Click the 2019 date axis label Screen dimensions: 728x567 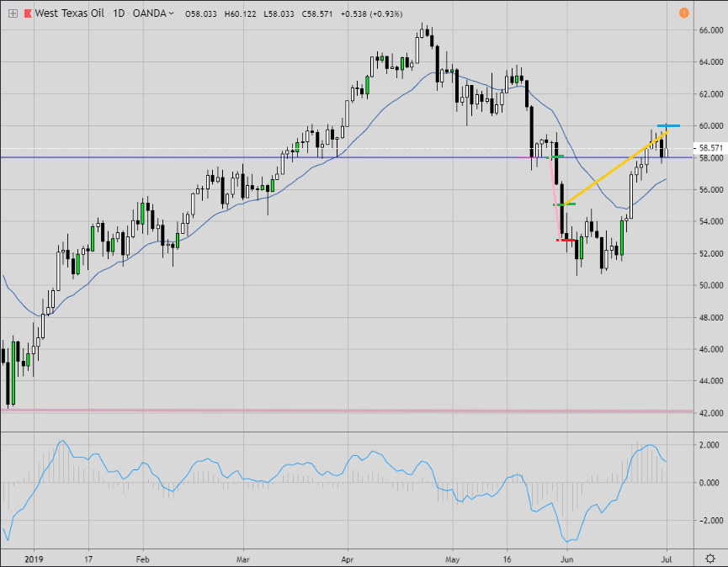(x=34, y=559)
